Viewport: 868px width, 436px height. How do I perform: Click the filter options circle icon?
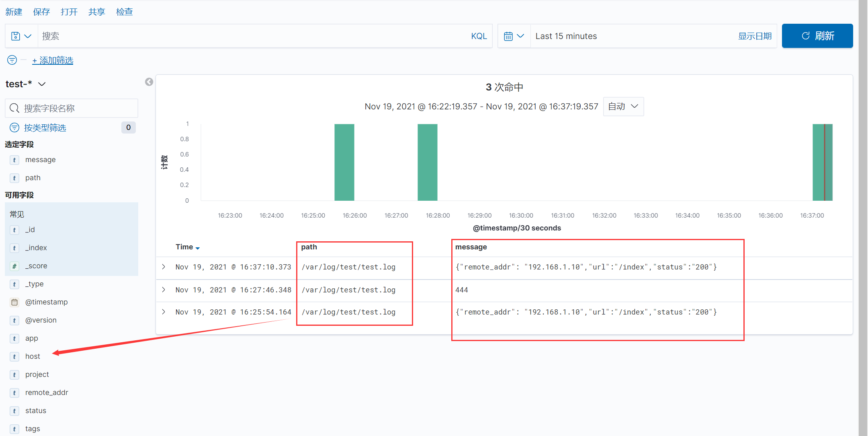pos(12,60)
